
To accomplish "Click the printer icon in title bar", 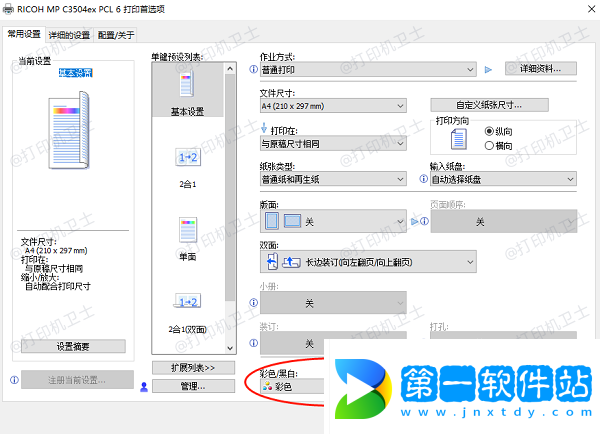I will (x=8, y=9).
